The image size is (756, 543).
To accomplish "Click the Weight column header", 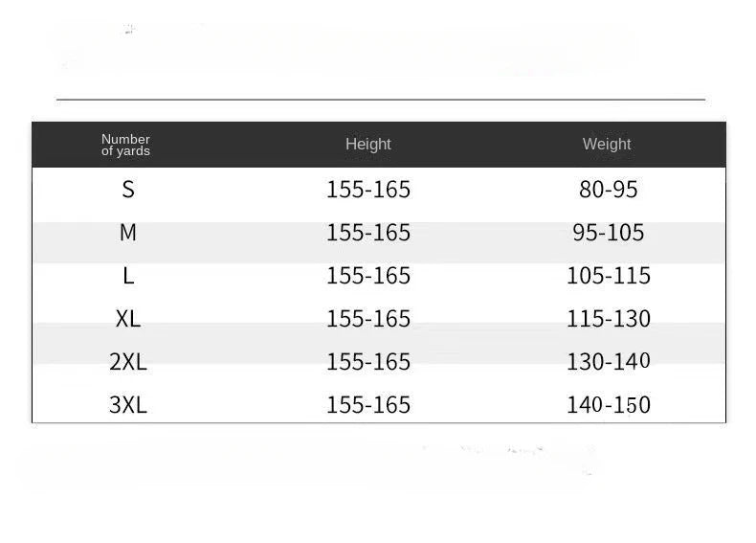I will click(x=607, y=144).
